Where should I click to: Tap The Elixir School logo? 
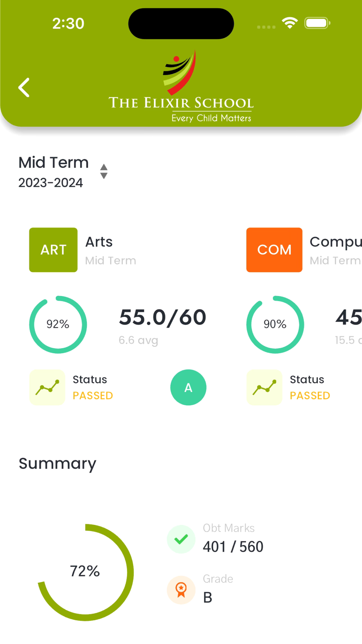pyautogui.click(x=181, y=86)
